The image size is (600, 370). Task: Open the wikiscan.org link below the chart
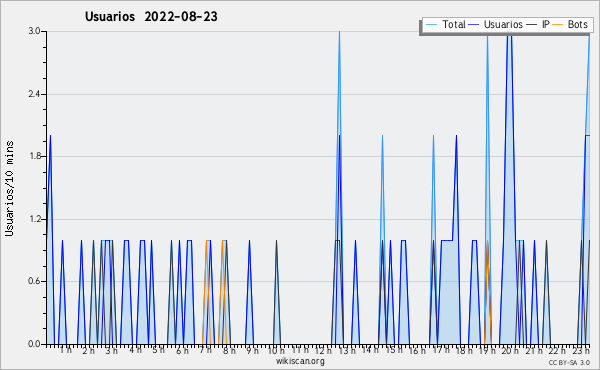tap(300, 361)
